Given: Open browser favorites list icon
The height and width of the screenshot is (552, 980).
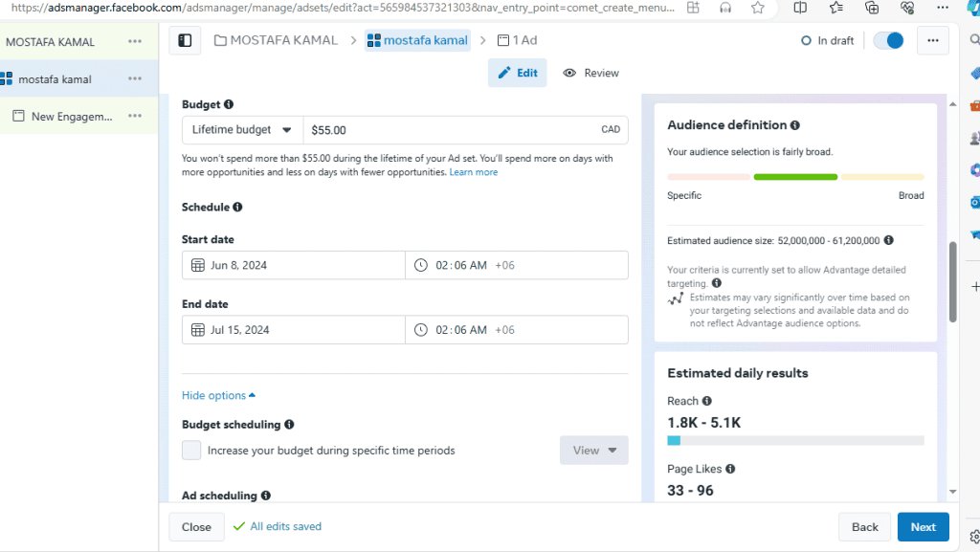Looking at the screenshot, I should point(835,8).
